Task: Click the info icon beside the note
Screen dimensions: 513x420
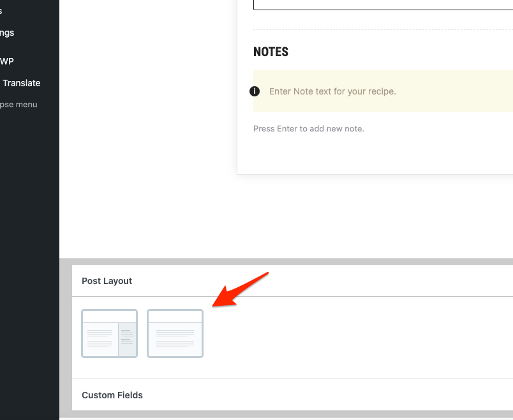Action: pyautogui.click(x=255, y=91)
